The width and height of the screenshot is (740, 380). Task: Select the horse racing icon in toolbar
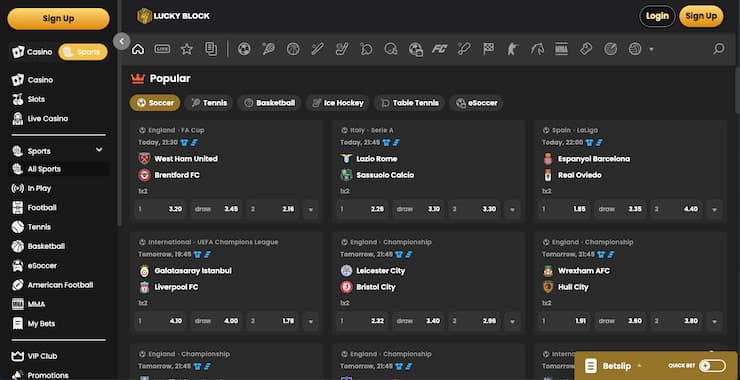[x=537, y=49]
